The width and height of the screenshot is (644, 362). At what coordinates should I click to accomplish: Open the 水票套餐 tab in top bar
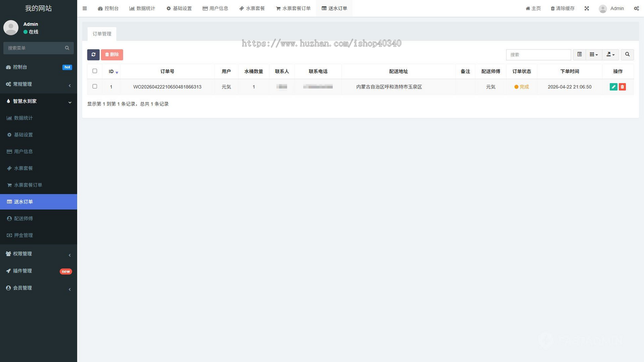click(252, 9)
